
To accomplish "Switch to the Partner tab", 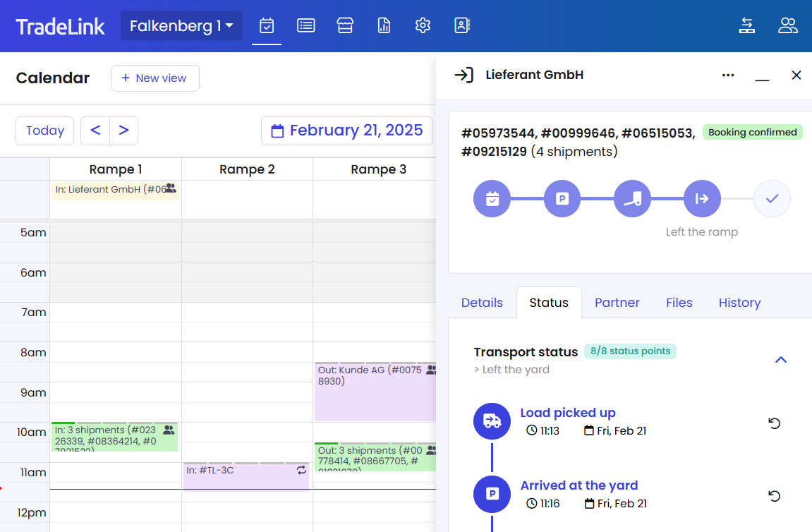I will 617,303.
